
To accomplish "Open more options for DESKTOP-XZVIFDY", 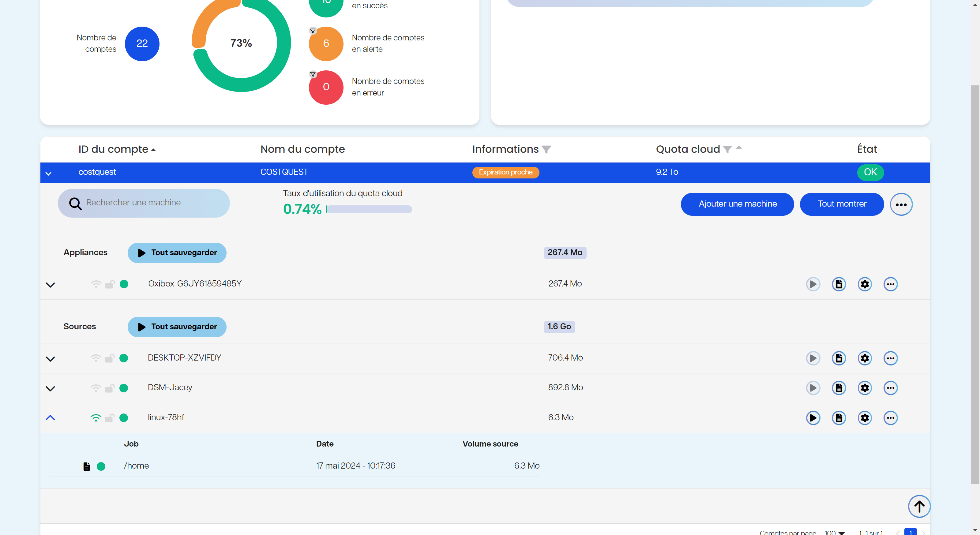I will [x=891, y=358].
